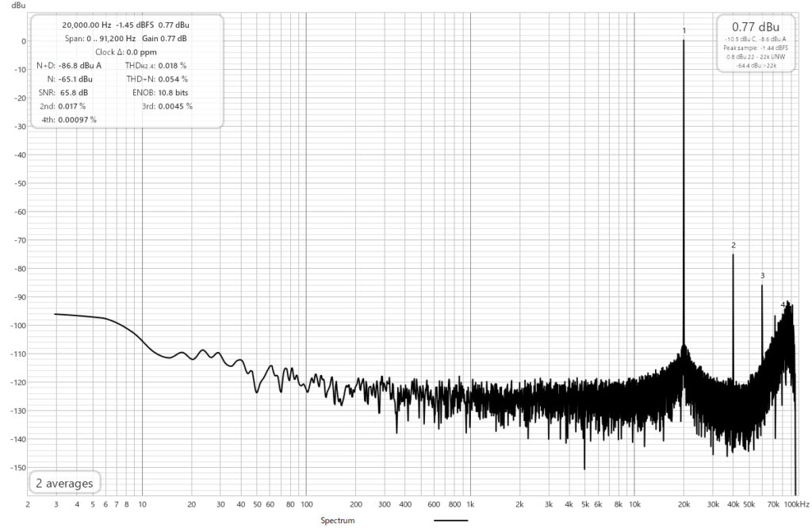
Task: Click the 100kHz label on frequency axis
Action: pos(795,504)
